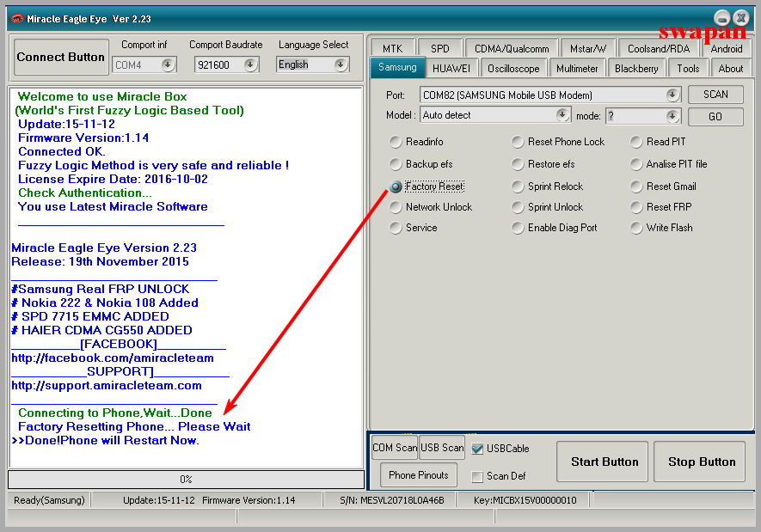Switch to the MTK tab
Viewport: 761px width, 532px height.
click(393, 49)
